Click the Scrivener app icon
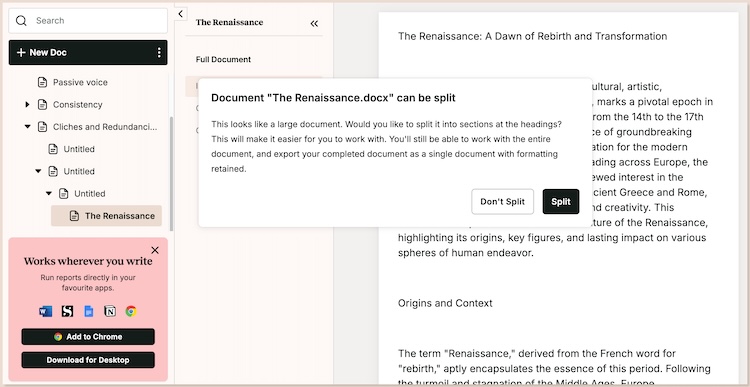The image size is (750, 387). [x=67, y=311]
